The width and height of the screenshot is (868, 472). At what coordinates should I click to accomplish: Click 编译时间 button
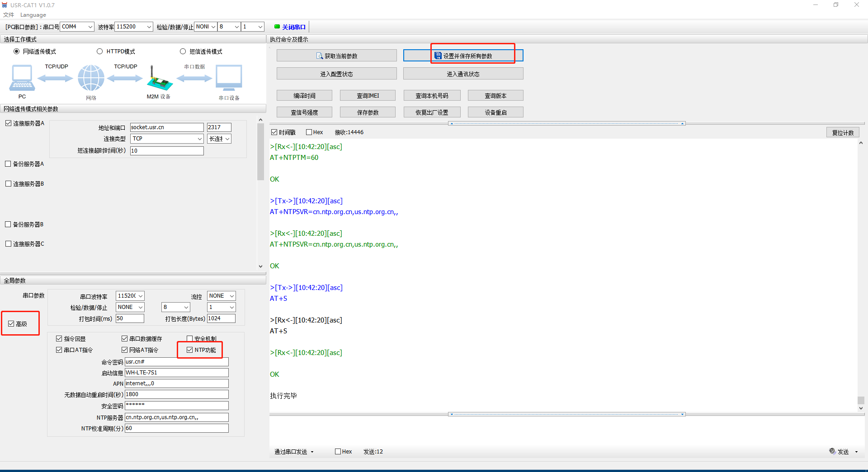click(x=304, y=95)
